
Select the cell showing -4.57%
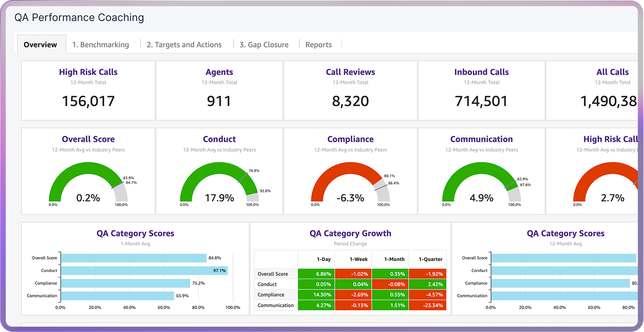pos(428,295)
